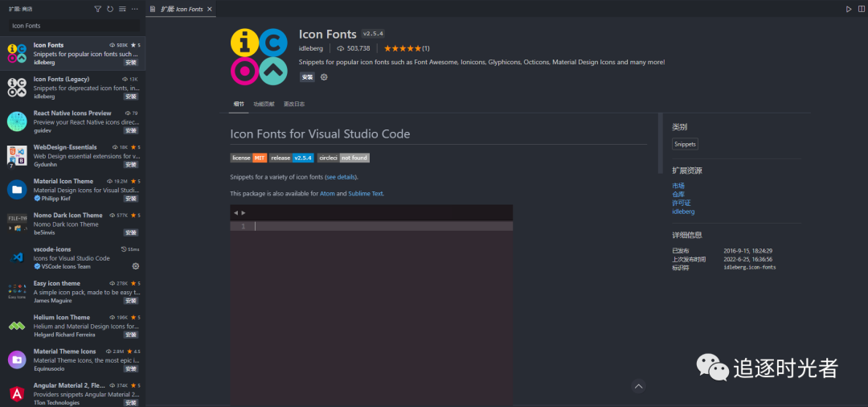Open the Atom package link
The image size is (868, 407).
(x=327, y=194)
